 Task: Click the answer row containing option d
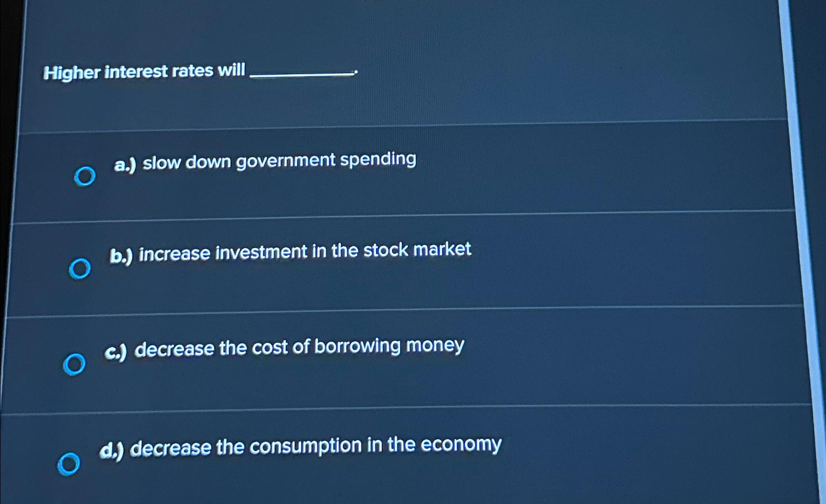coord(343,454)
